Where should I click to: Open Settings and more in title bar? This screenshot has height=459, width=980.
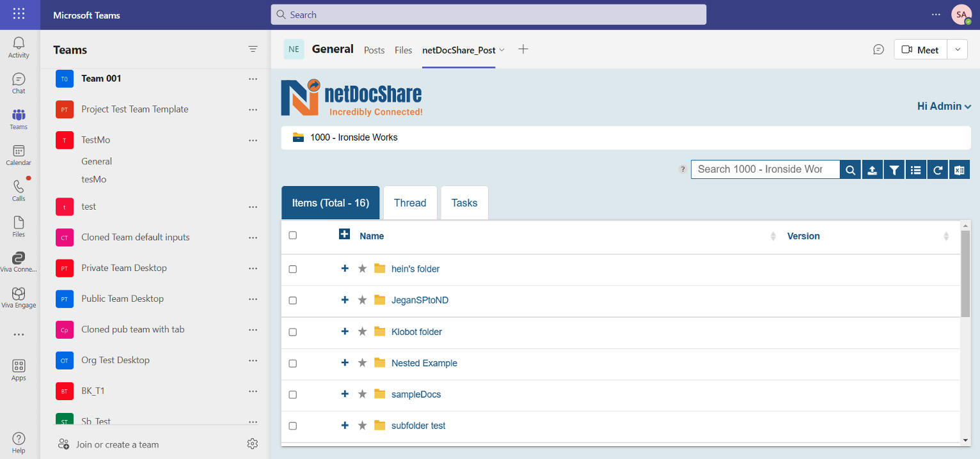(937, 14)
